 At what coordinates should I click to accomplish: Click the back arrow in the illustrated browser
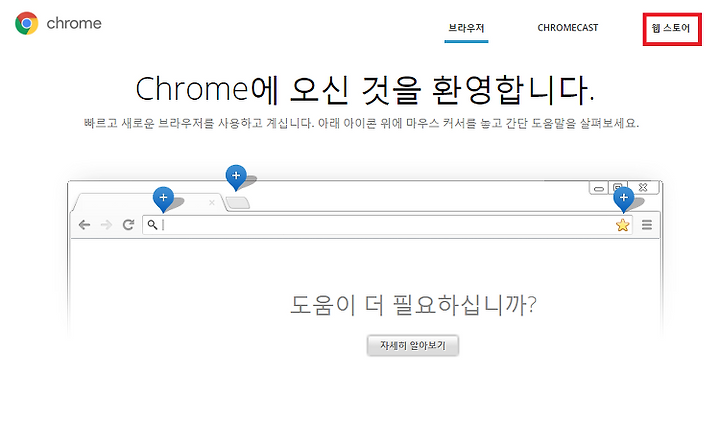coord(84,225)
